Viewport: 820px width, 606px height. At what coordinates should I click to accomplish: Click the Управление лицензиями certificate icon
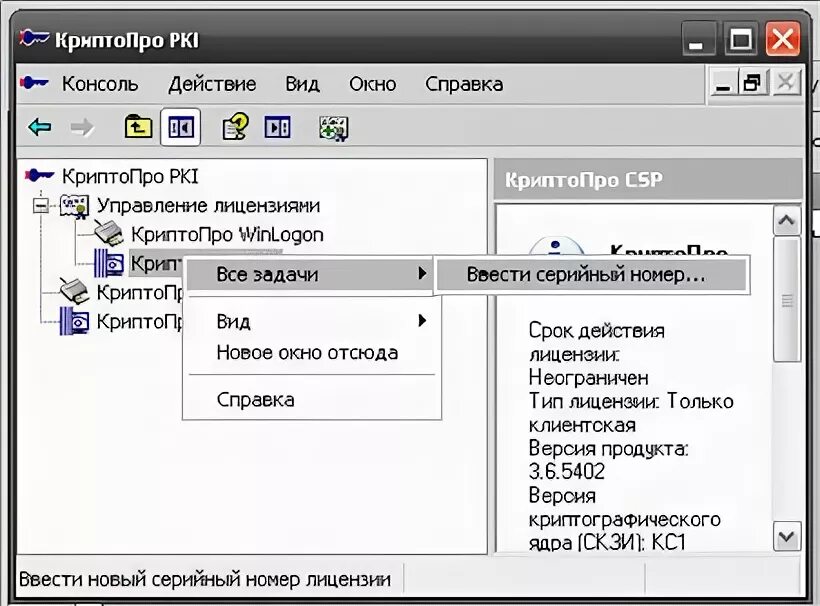tap(74, 205)
